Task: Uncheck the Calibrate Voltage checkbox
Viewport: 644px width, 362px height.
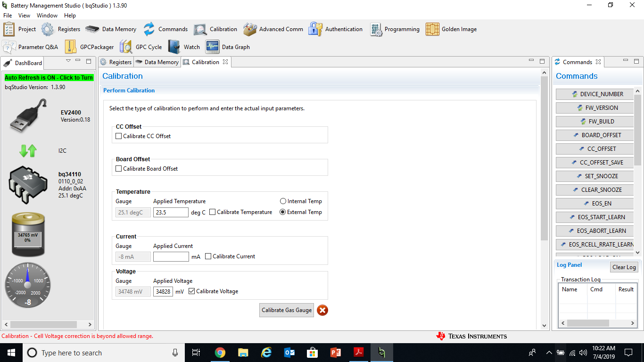Action: click(192, 291)
